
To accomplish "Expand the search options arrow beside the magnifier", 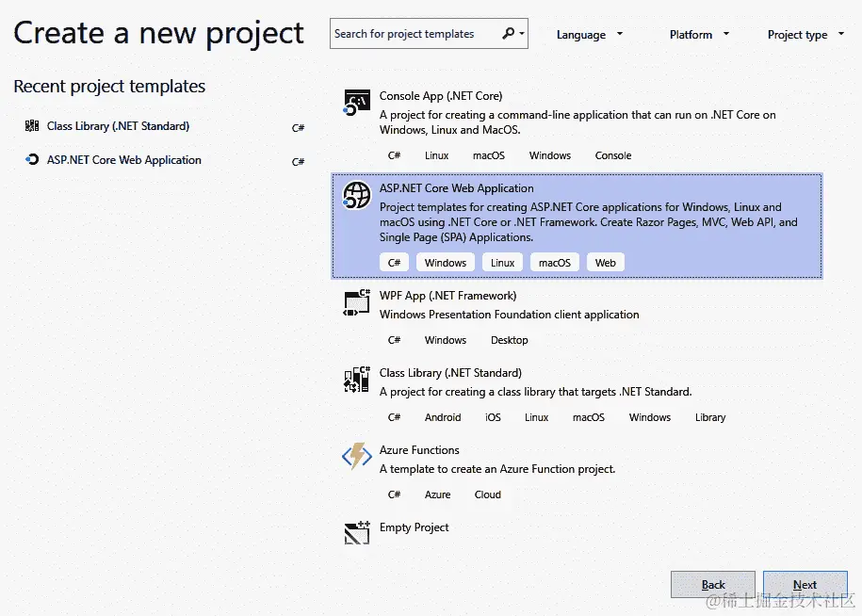I will coord(522,34).
